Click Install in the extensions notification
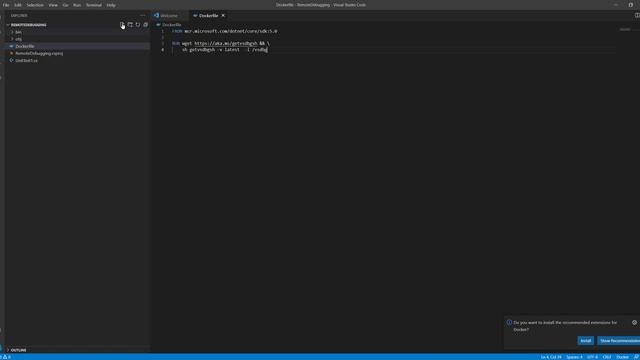This screenshot has height=360, width=640. 586,341
